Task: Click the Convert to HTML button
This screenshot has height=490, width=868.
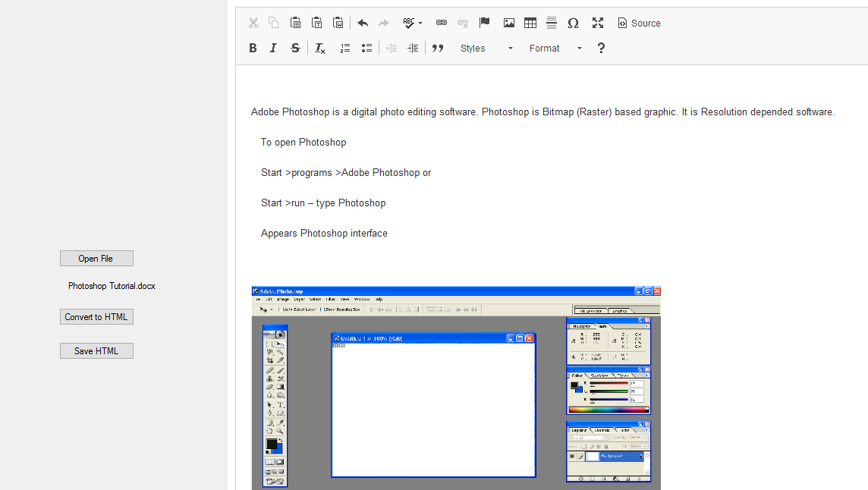Action: 96,317
